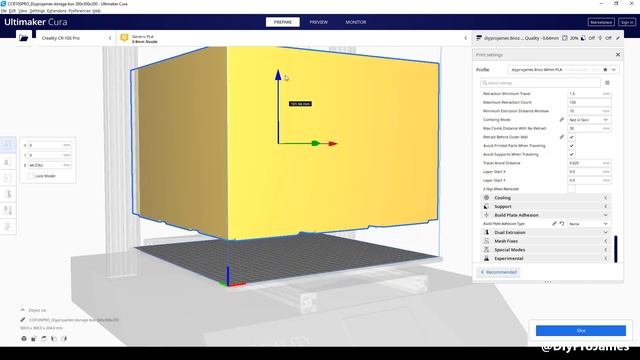
Task: Click the Travel Avoid Distance field
Action: (589, 163)
